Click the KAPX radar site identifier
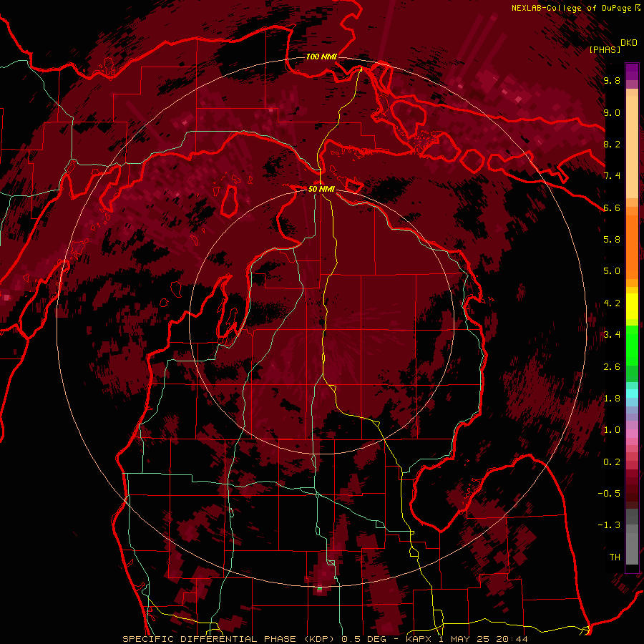Image resolution: width=644 pixels, height=644 pixels. 420,639
